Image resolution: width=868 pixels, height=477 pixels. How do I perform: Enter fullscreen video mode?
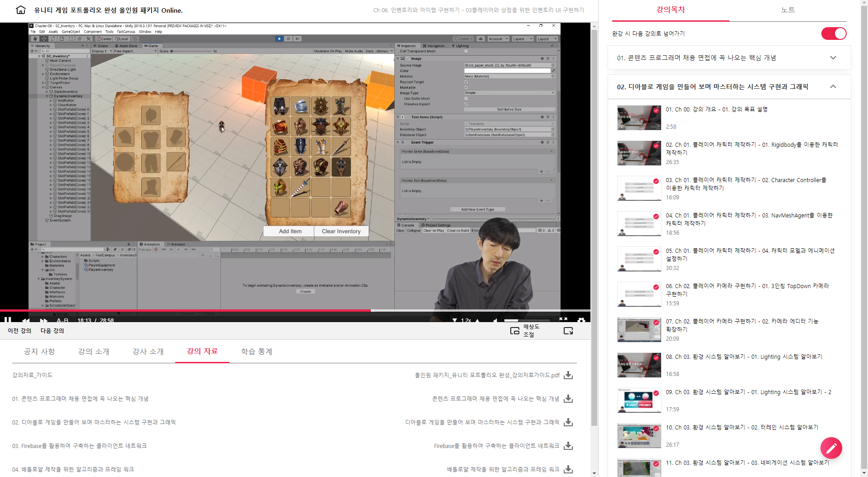563,319
